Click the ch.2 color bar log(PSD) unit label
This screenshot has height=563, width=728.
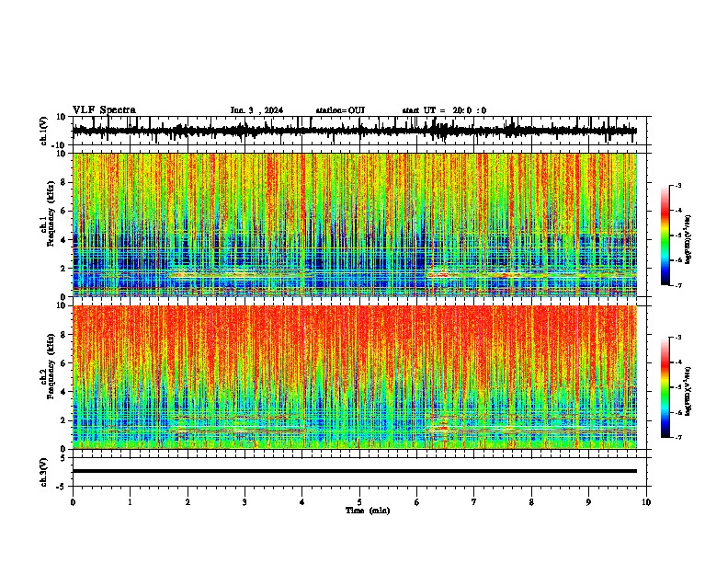688,392
